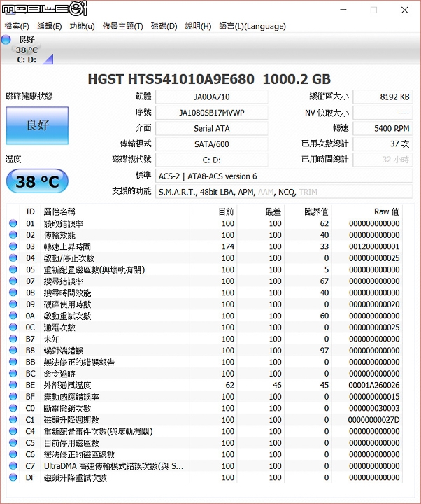The width and height of the screenshot is (421, 504).
Task: Click the 臨界值 column header
Action: [316, 211]
